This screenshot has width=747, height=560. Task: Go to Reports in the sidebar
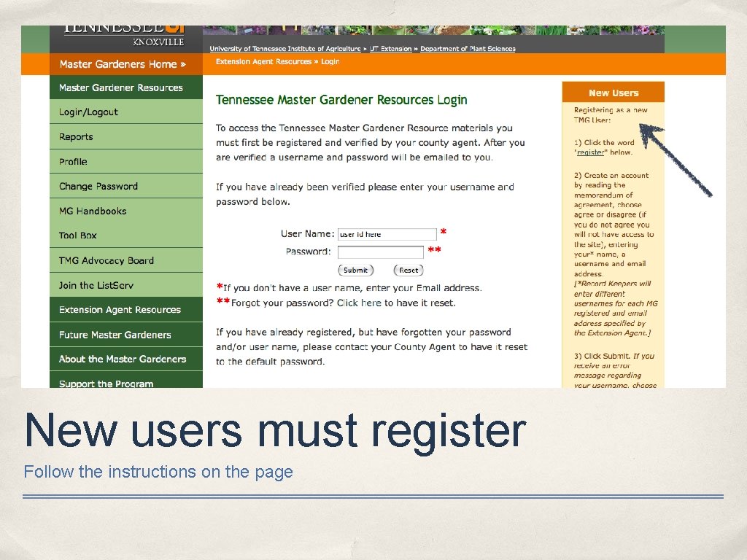coord(126,136)
